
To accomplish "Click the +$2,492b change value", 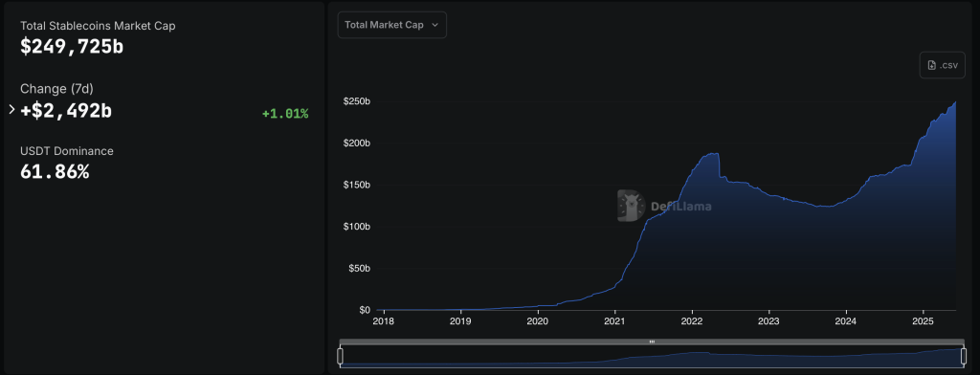I will click(66, 111).
